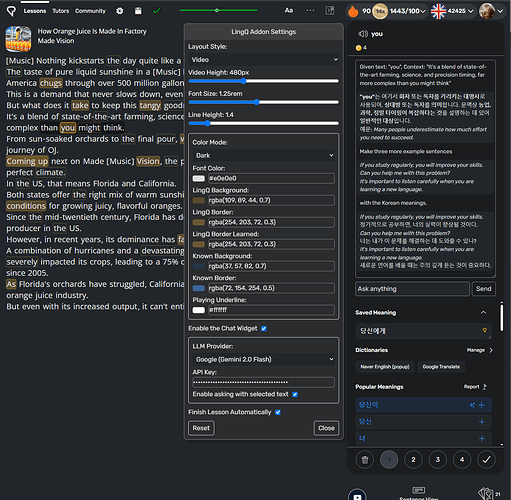The width and height of the screenshot is (511, 500).
Task: Adjust the Font Size slider
Action: tap(263, 102)
